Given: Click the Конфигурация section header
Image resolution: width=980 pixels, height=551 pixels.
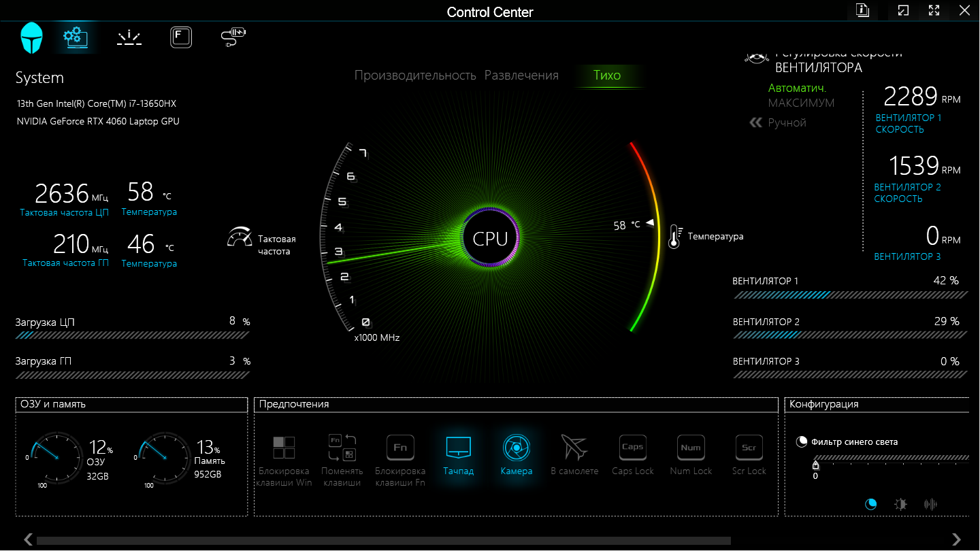Looking at the screenshot, I should [877, 404].
